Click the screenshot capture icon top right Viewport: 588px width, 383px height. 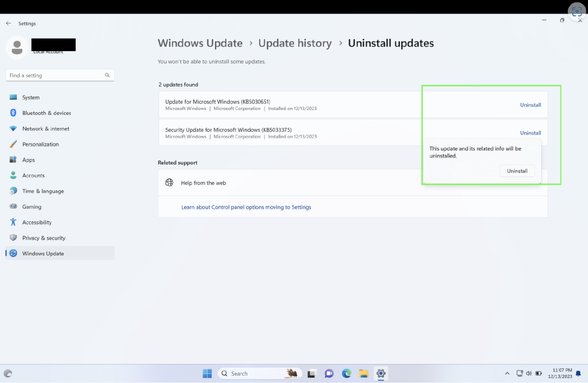coord(577,11)
